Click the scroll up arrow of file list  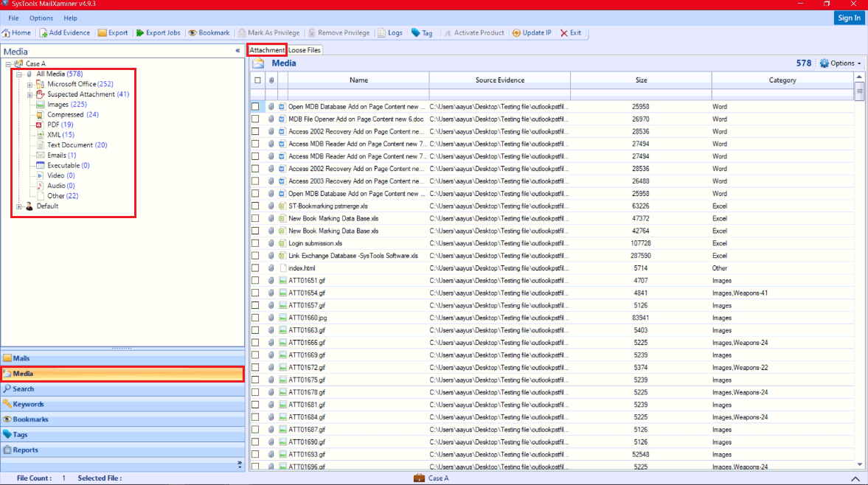coord(859,77)
